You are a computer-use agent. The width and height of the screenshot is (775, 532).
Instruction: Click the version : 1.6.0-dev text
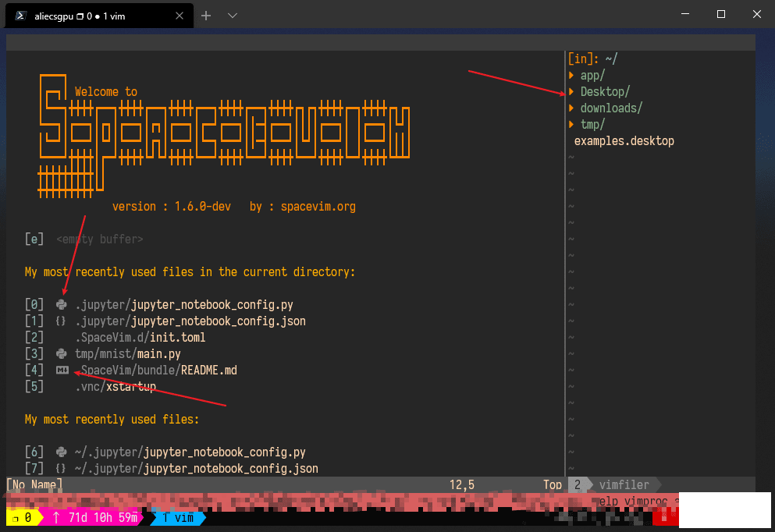pyautogui.click(x=172, y=207)
